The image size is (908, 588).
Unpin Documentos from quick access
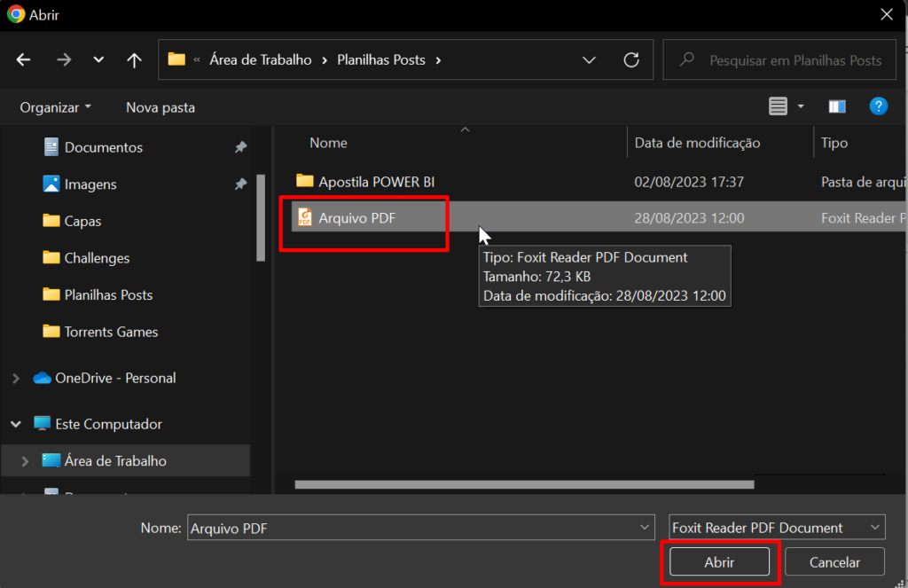point(240,147)
